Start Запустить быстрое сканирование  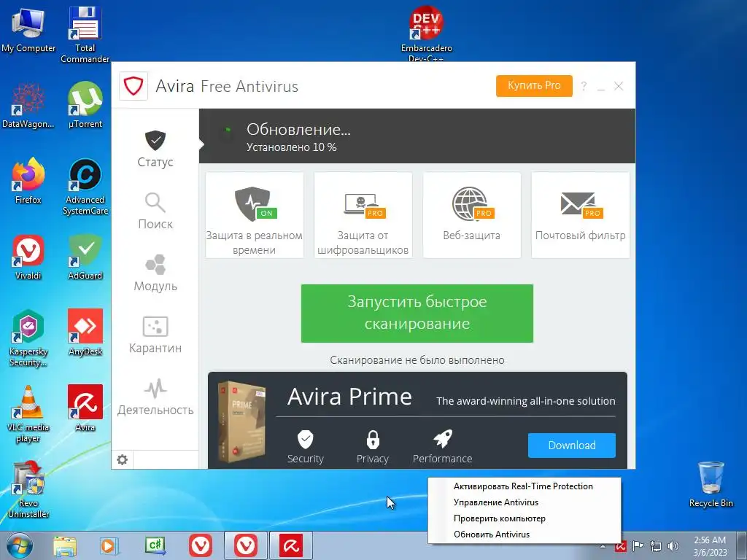[x=417, y=314]
